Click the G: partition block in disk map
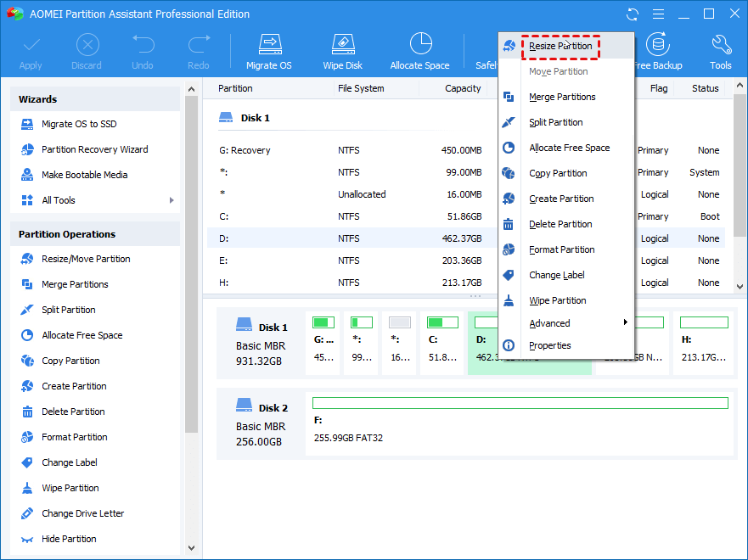 point(323,343)
